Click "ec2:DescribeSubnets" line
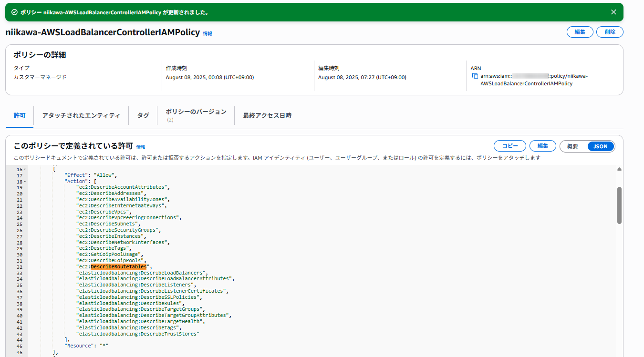This screenshot has width=644, height=357. (108, 224)
